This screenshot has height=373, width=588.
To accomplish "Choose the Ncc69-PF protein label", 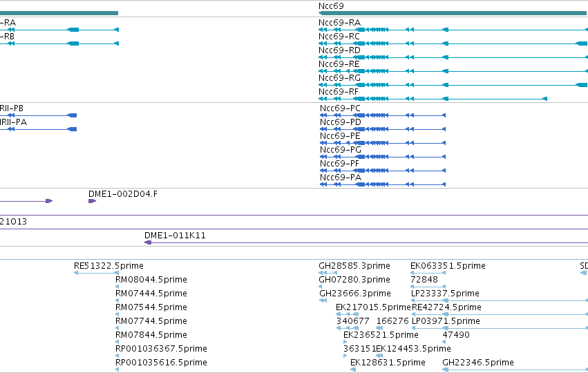I will [x=339, y=164].
